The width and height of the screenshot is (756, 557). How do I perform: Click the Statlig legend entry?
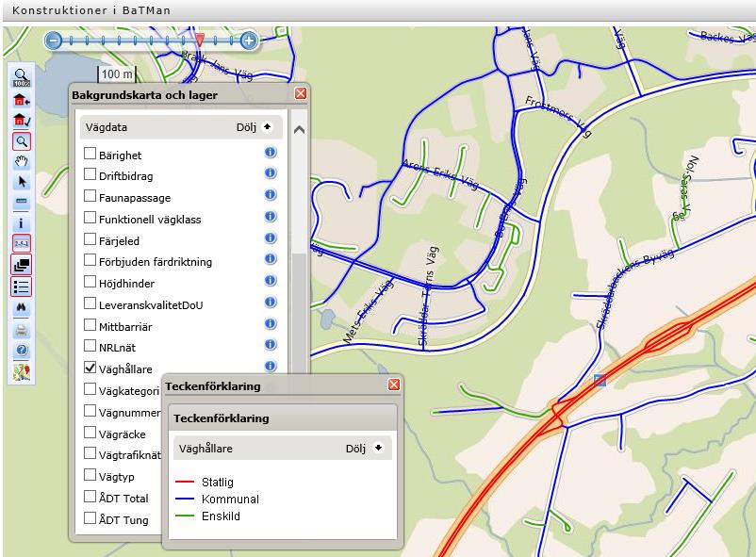tap(205, 482)
